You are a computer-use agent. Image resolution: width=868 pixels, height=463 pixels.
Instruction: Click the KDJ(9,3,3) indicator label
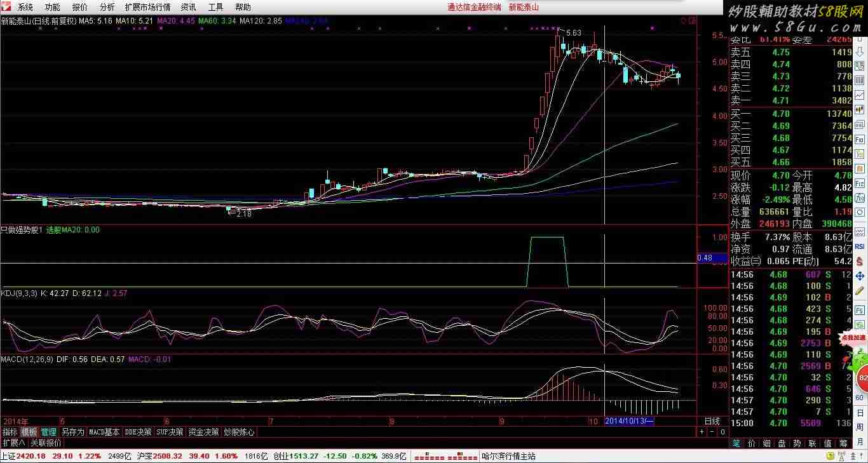coord(18,293)
